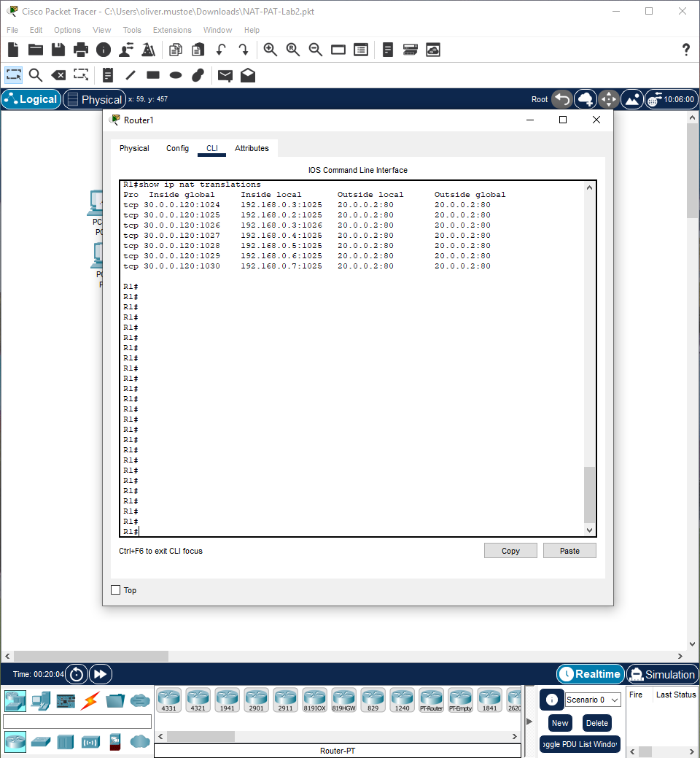Place a note with Note tool
700x758 pixels.
108,75
